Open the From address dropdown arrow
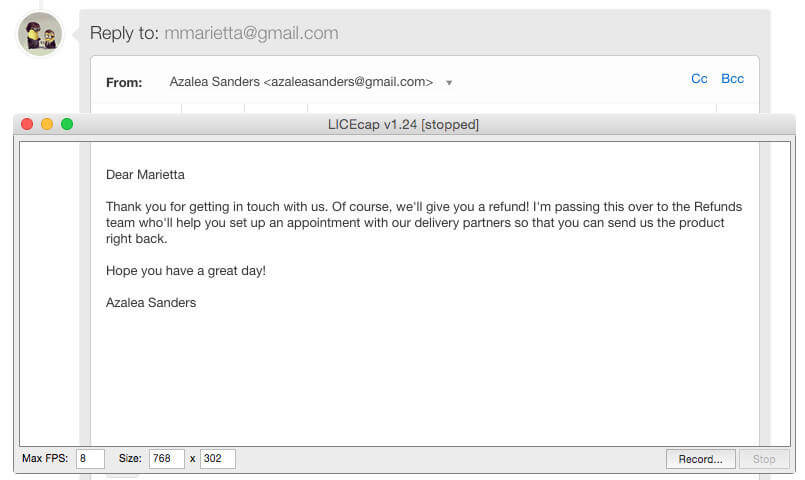Viewport: 805px width, 480px height. point(449,83)
